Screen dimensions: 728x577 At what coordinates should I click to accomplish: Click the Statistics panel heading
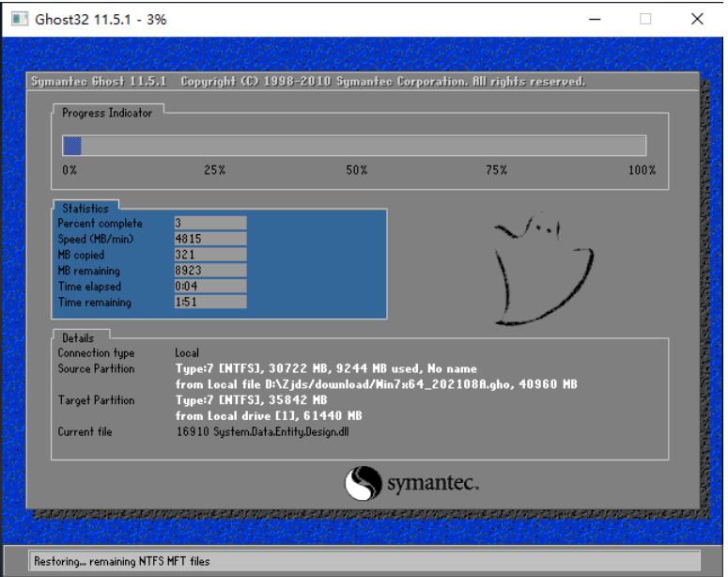(85, 209)
